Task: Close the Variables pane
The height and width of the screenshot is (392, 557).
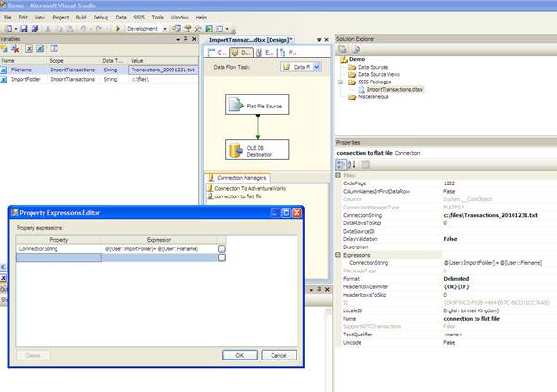Action: 194,39
